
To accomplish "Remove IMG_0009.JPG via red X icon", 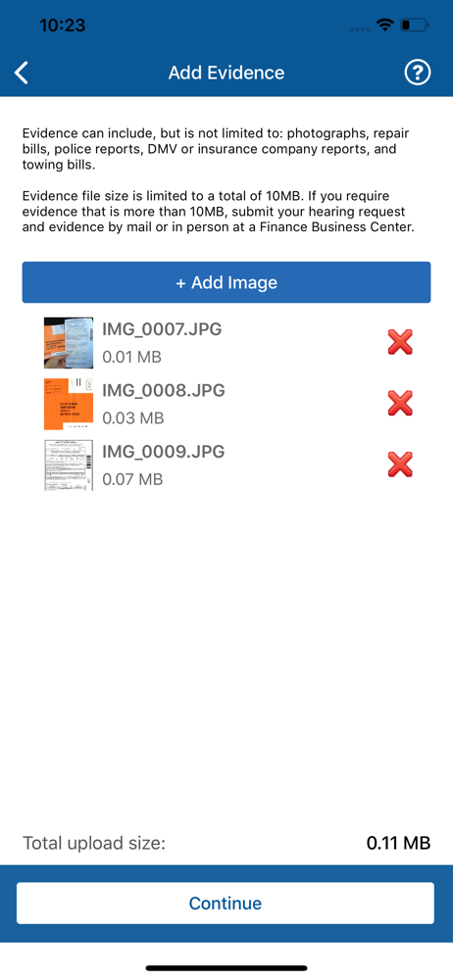I will tap(400, 465).
